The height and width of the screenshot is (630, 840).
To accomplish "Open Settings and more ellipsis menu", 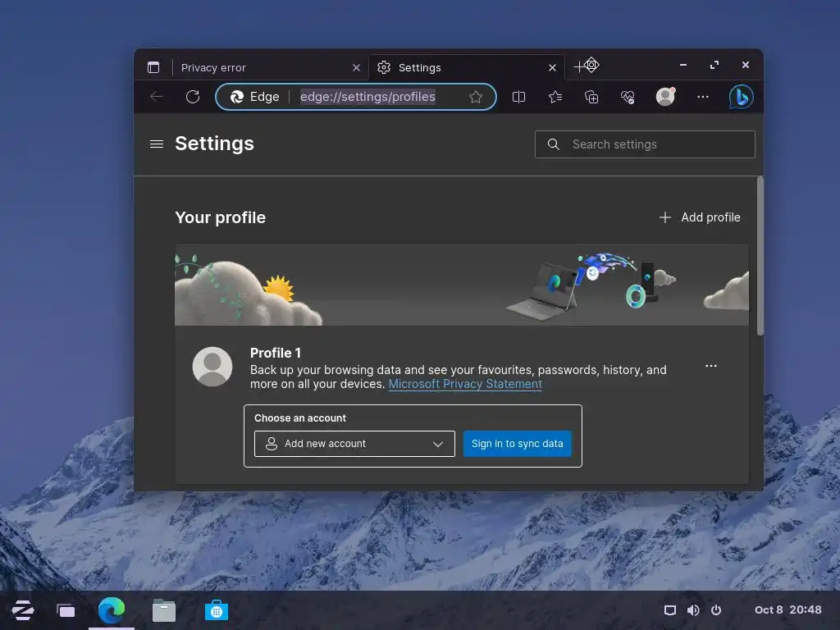I will 703,97.
